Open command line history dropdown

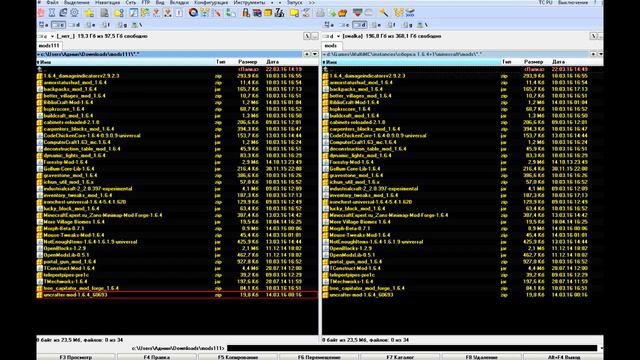[x=601, y=348]
